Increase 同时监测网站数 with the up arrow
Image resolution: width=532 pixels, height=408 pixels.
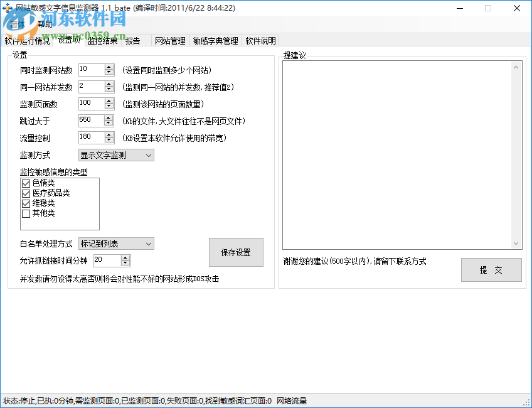point(108,67)
